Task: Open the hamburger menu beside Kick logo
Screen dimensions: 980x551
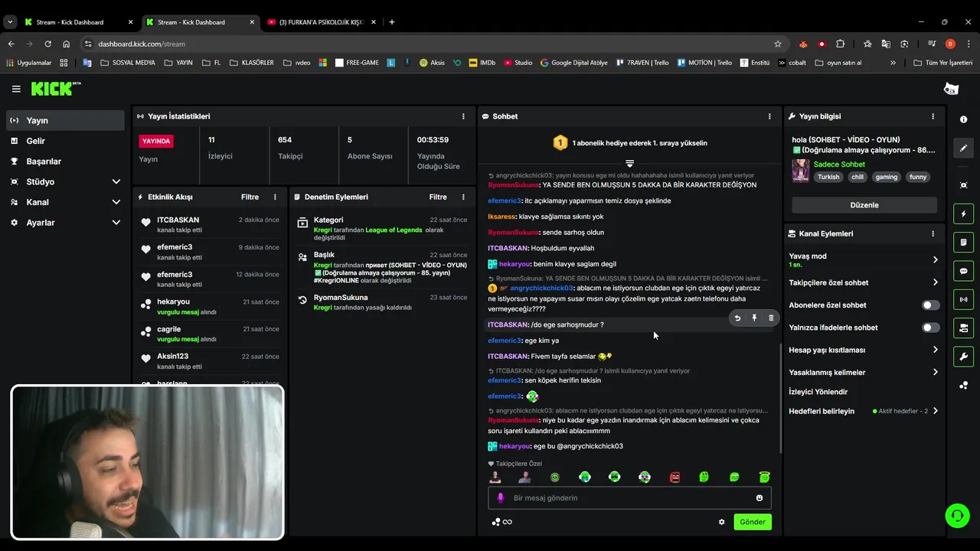Action: 16,89
